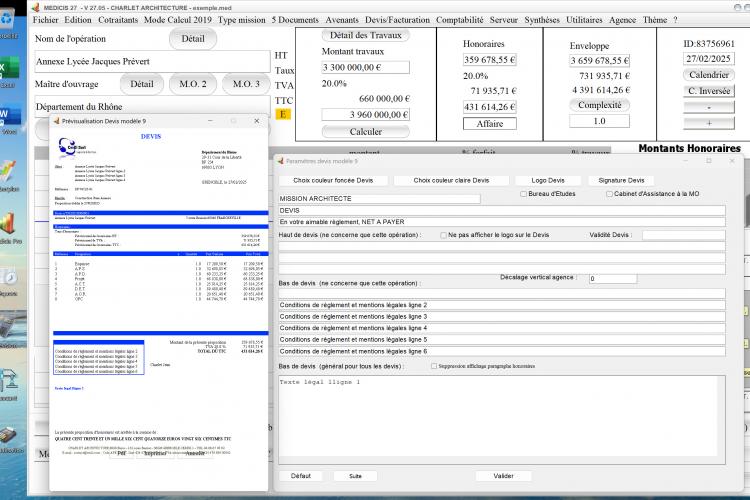Open the Comptabilité menu
750x500 pixels.
pyautogui.click(x=459, y=20)
